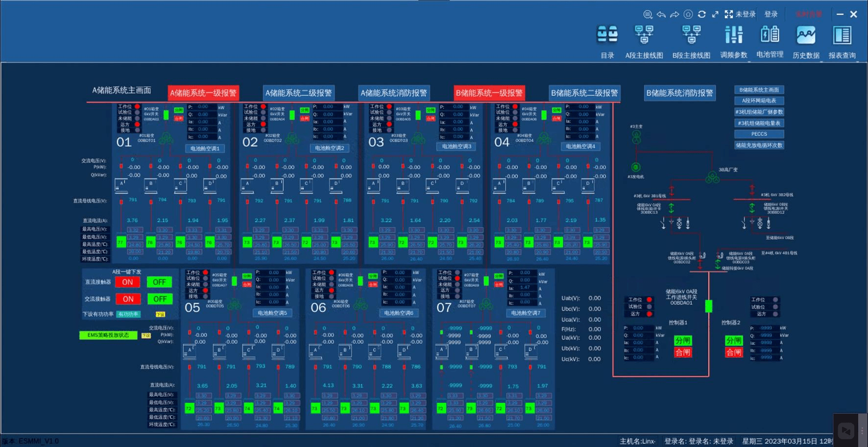Open the PECCS page button
Viewport: 868px width, 447px height.
point(759,134)
